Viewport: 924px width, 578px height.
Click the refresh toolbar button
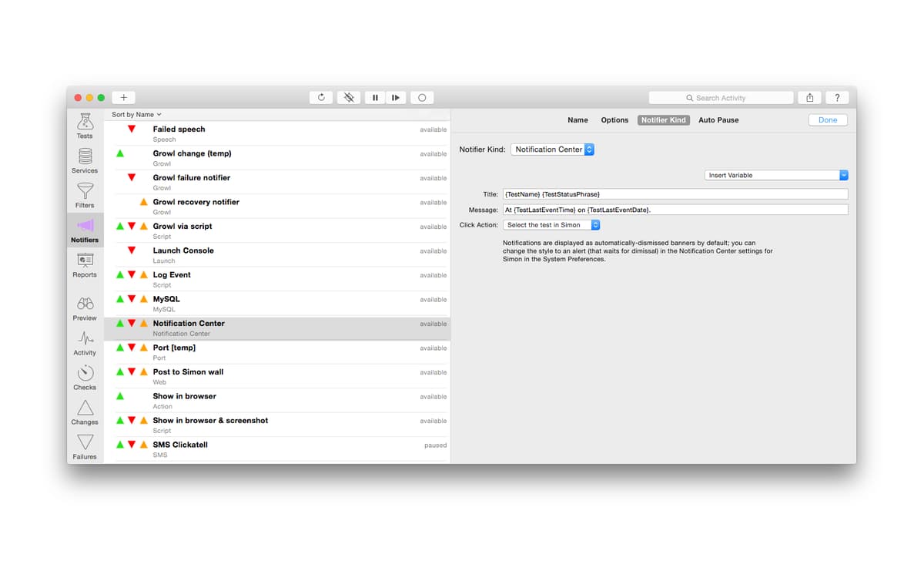pos(321,98)
